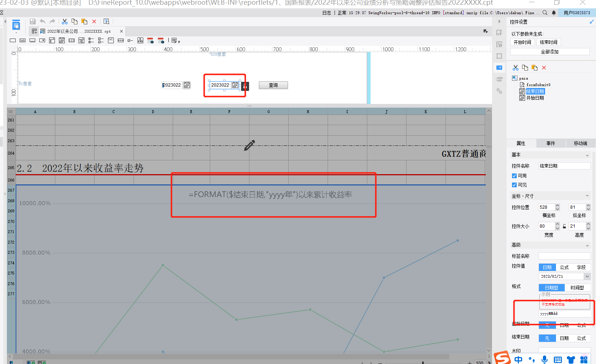This screenshot has height=364, width=596.
Task: Click the redo arrow icon
Action: click(52, 21)
